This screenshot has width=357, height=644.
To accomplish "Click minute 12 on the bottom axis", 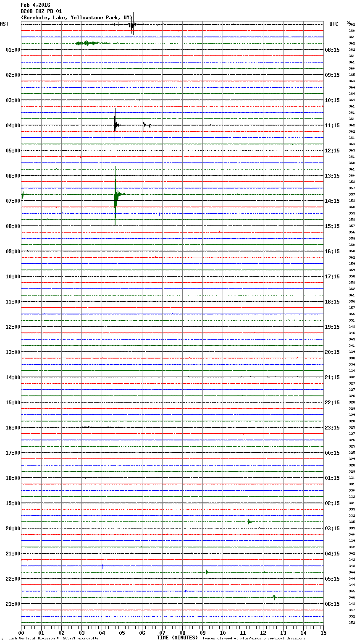I will [263, 633].
